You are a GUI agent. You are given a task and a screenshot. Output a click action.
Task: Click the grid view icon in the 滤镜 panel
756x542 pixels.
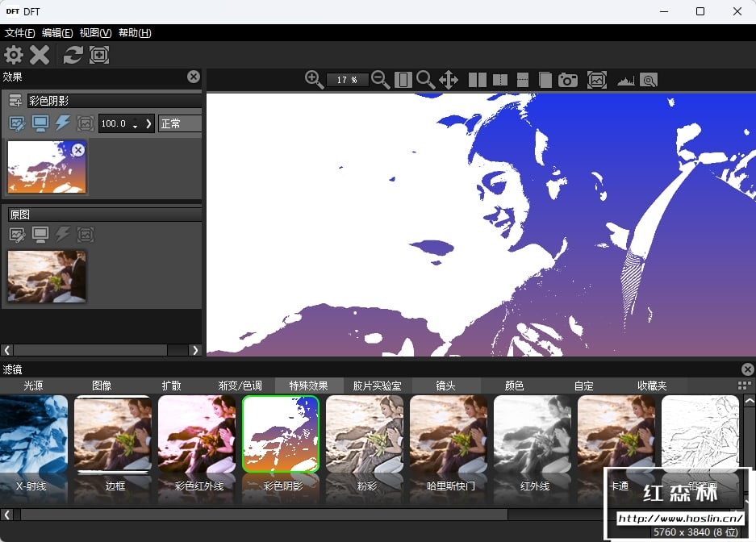click(x=745, y=386)
